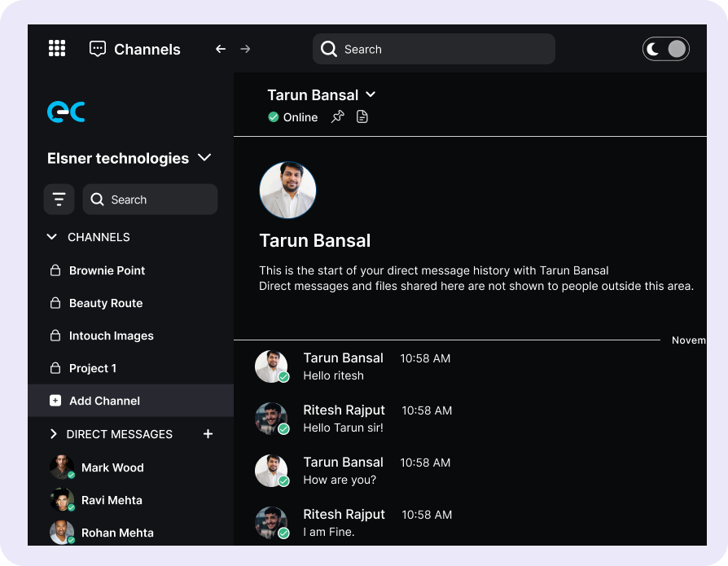This screenshot has height=566, width=728.
Task: Open the Tarun Bansal header dropdown chevron
Action: (x=371, y=95)
